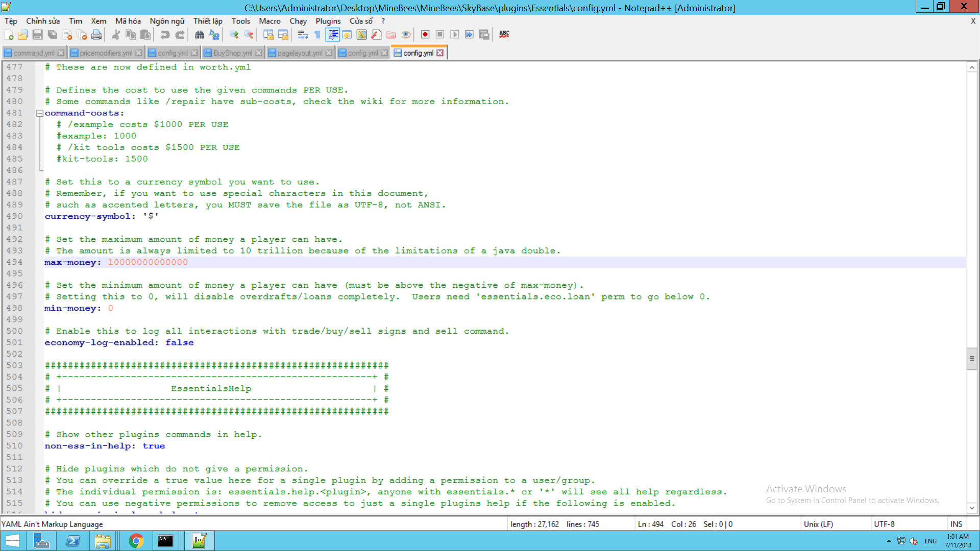Click the New file toolbar icon
The height and width of the screenshot is (551, 980).
[9, 35]
